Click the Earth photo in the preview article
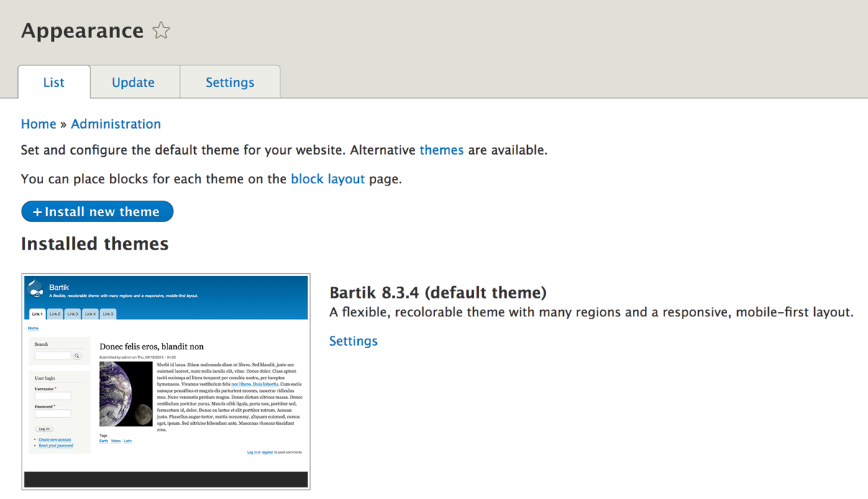 tap(126, 394)
